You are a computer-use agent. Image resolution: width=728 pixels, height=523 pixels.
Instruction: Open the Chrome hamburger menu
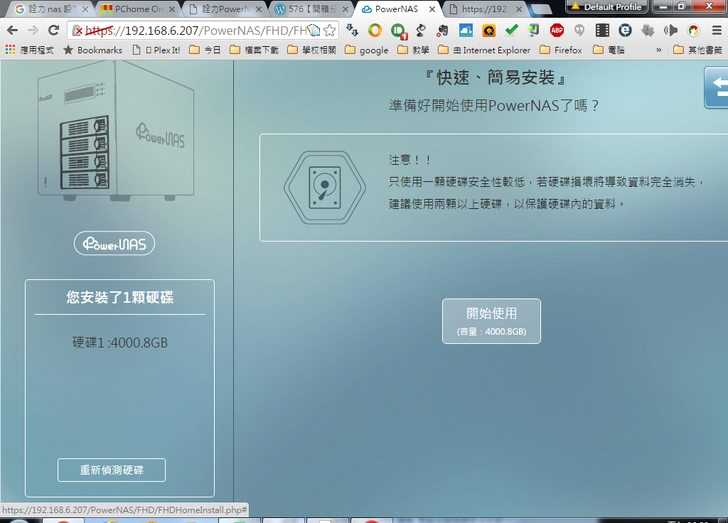coord(716,30)
